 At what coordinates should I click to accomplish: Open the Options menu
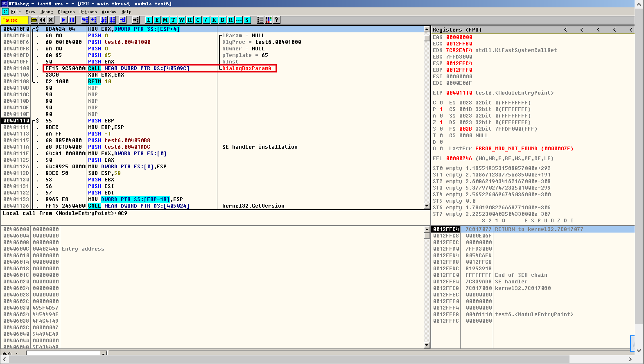pyautogui.click(x=88, y=11)
